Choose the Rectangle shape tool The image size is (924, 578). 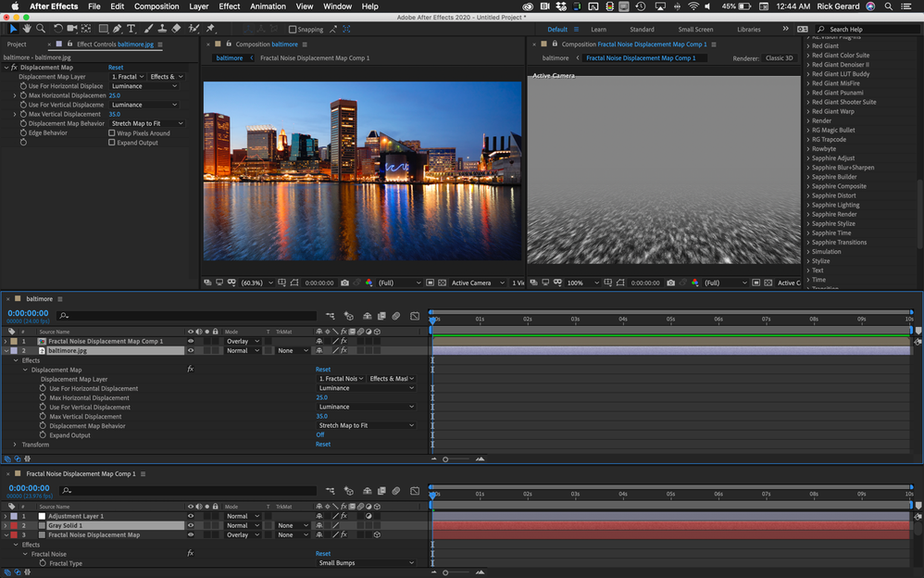(103, 29)
